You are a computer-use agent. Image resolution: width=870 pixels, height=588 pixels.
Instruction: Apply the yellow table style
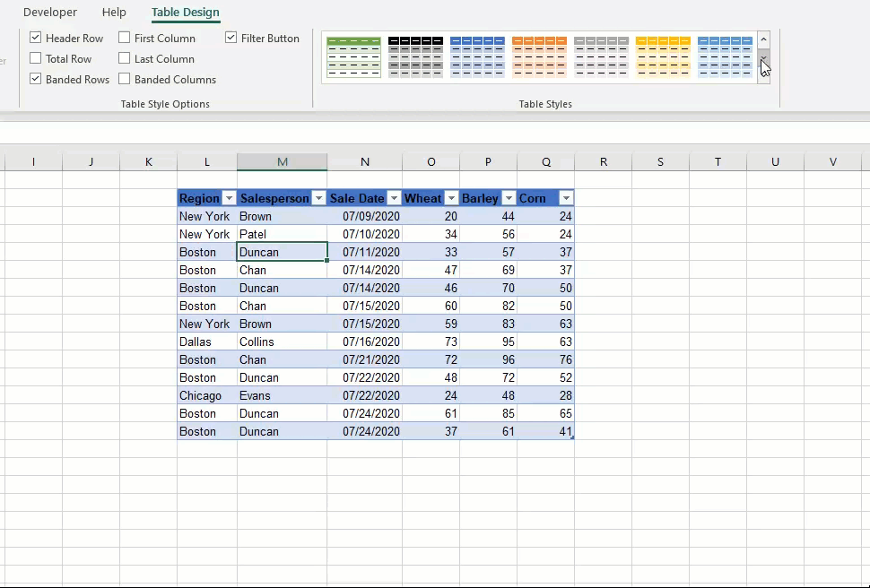(663, 56)
